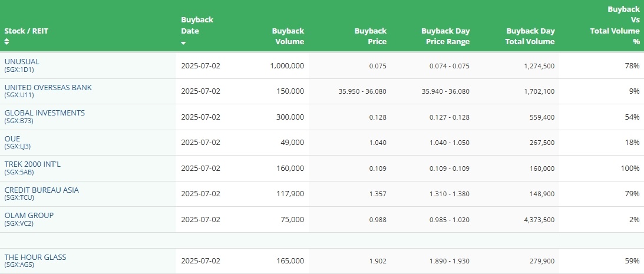The width and height of the screenshot is (644, 274).
Task: Click total volume 1,274,500
Action: tap(539, 66)
